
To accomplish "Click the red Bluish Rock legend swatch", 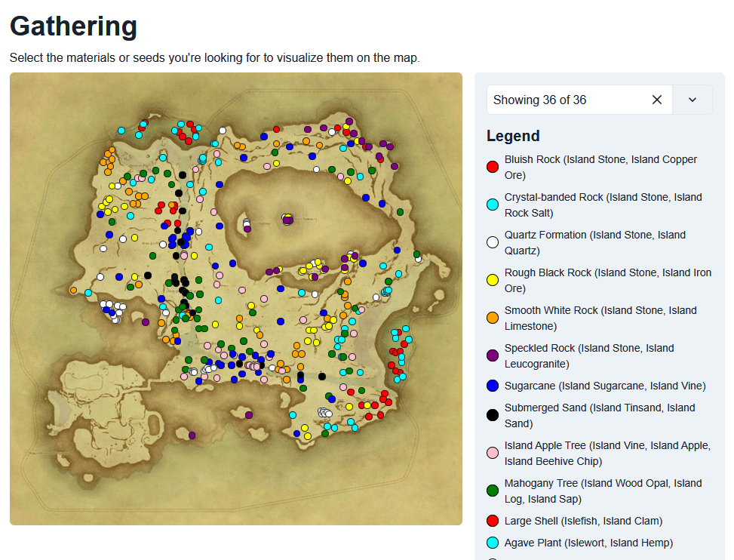I will (493, 167).
